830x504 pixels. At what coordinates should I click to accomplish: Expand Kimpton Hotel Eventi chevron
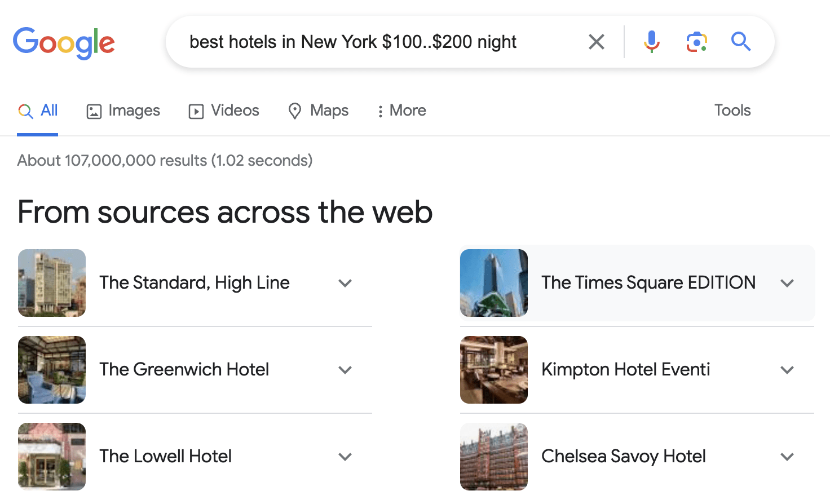(x=787, y=370)
